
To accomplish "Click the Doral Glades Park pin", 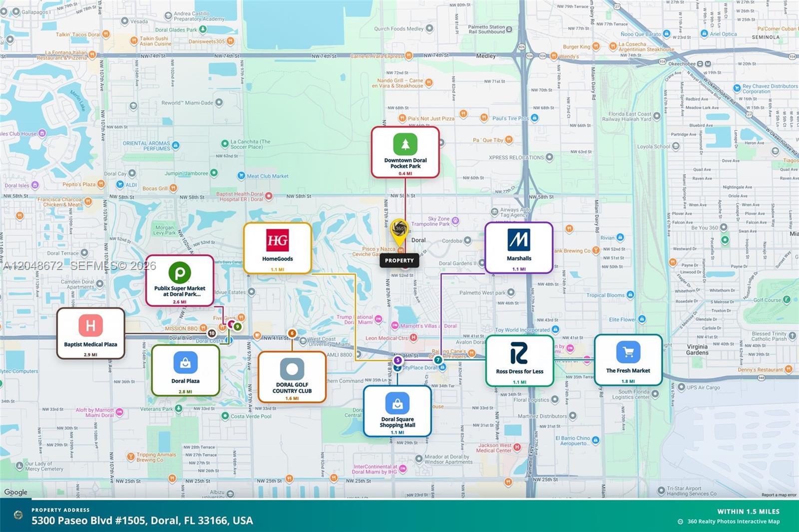I will tap(203, 29).
